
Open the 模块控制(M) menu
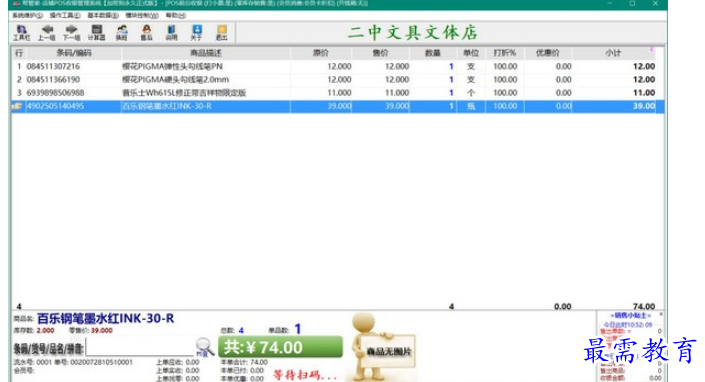pyautogui.click(x=142, y=15)
